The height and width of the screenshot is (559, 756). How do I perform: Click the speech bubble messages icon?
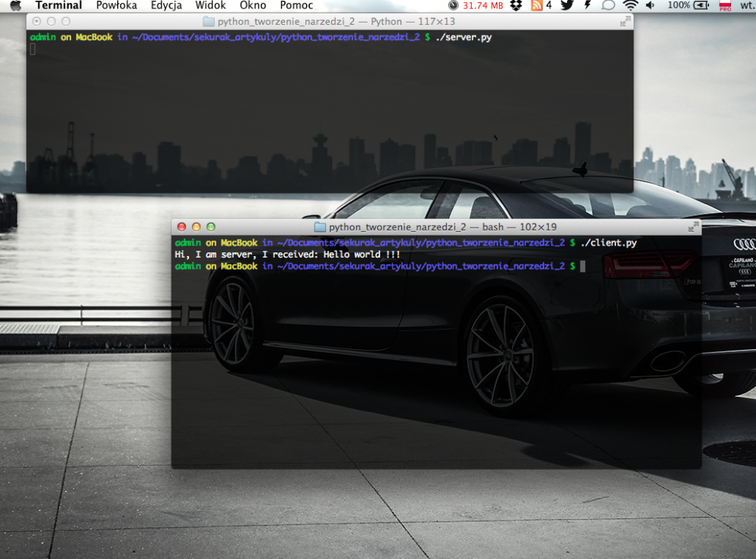[x=608, y=5]
